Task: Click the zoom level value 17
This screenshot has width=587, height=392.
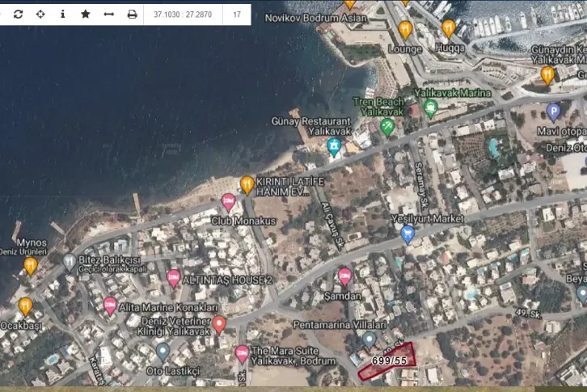Action: (x=237, y=15)
